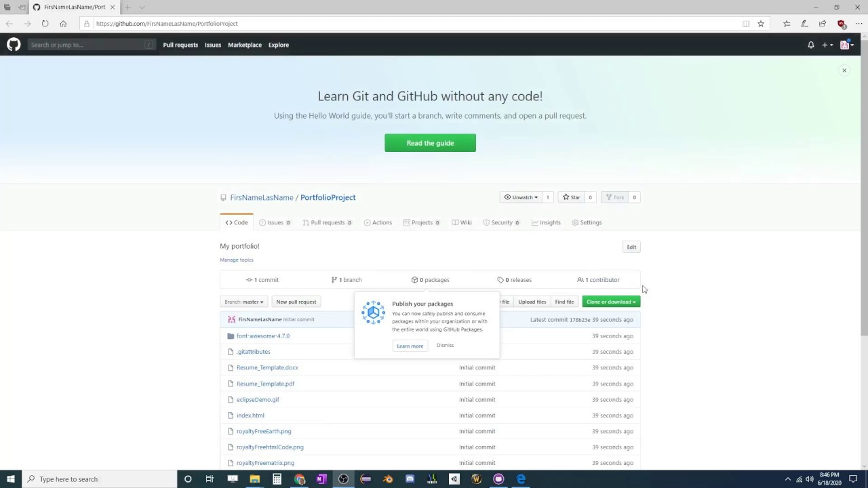Open the Edge browser taskbar icon

[x=521, y=479]
